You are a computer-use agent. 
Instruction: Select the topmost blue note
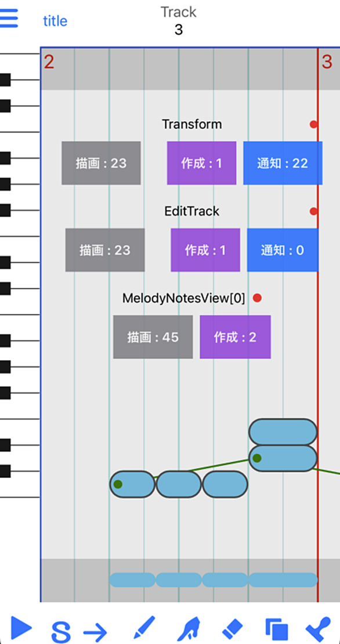[x=283, y=431]
